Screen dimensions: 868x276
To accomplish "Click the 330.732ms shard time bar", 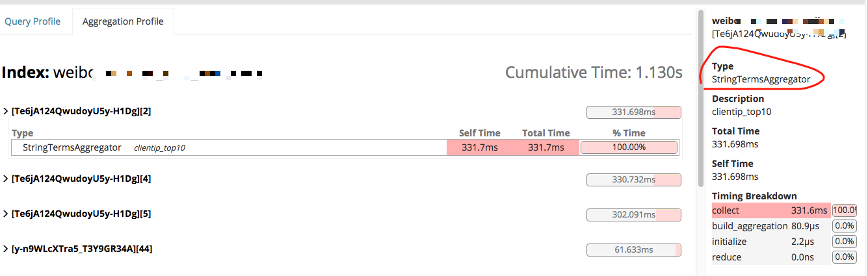I will tap(634, 179).
